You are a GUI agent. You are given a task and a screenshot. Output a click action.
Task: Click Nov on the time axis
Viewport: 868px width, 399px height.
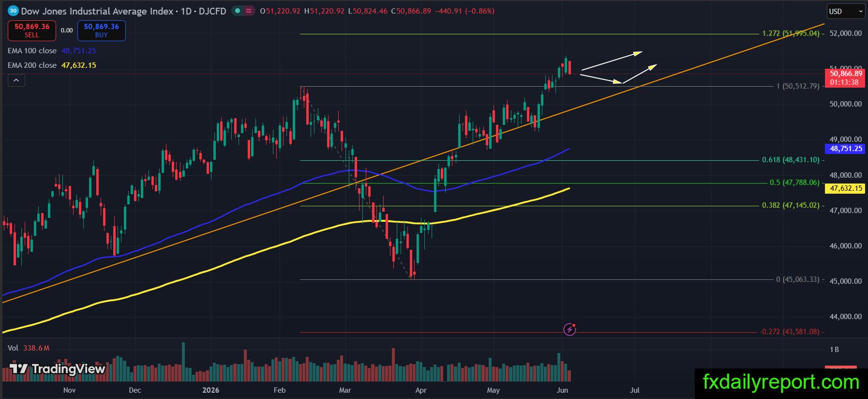click(69, 390)
